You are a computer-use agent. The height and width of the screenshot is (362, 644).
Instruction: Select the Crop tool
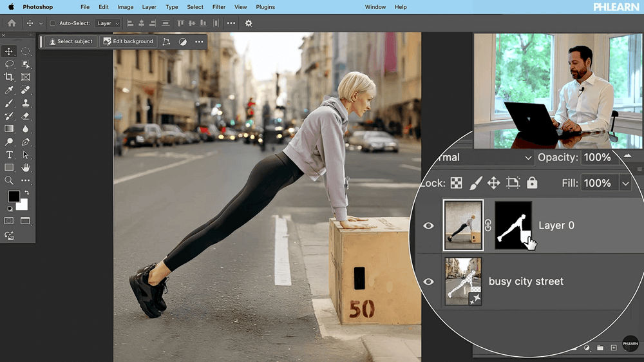pyautogui.click(x=9, y=77)
